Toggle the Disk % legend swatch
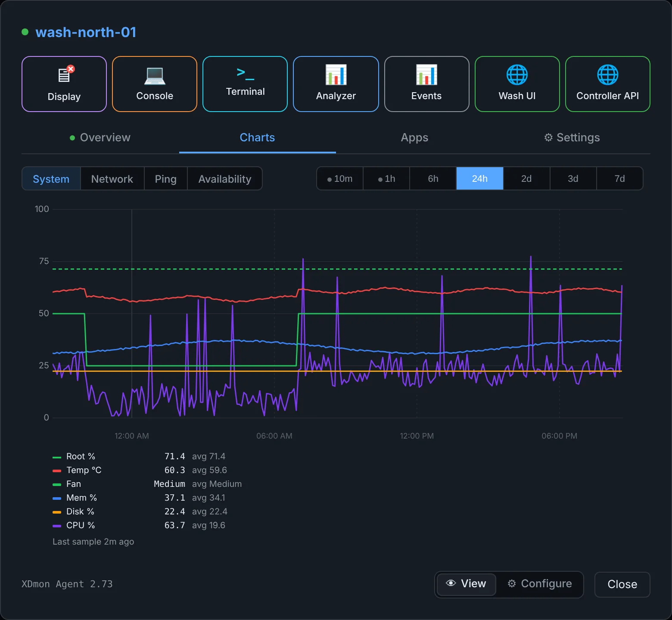 point(57,512)
